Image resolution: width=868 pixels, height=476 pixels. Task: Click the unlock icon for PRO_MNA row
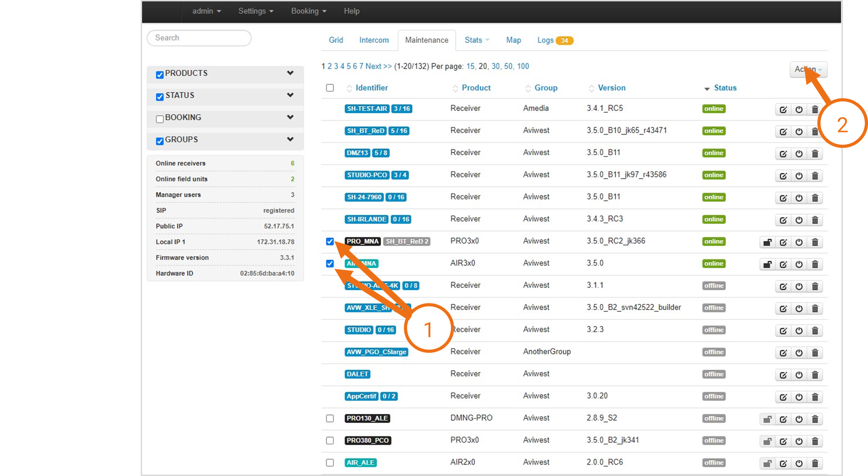click(767, 242)
